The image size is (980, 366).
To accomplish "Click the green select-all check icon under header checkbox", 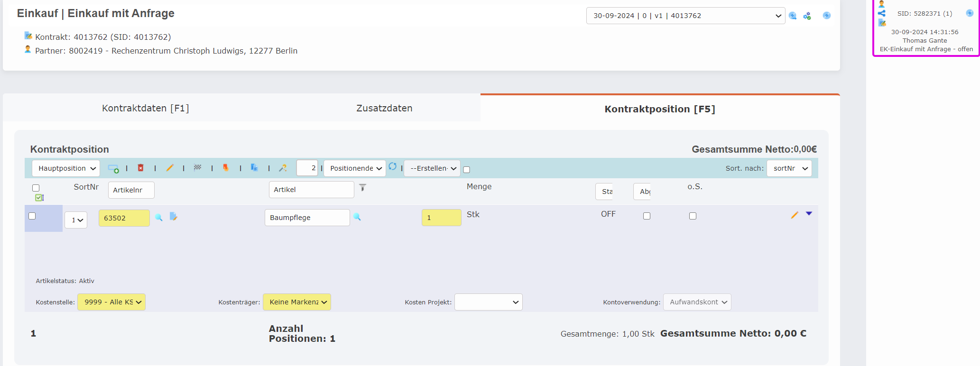I will click(39, 198).
